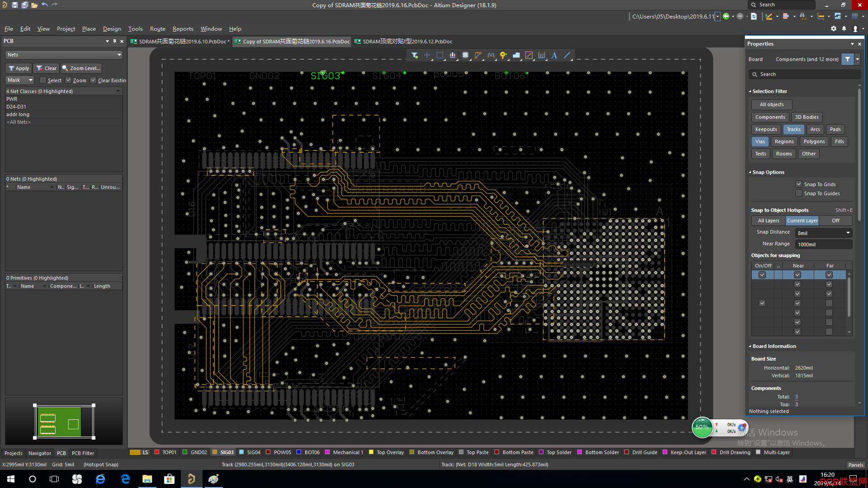Click the refresh document page icon

coord(754,16)
